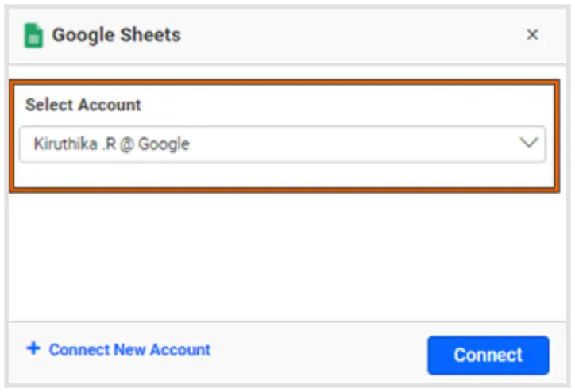
Task: Expand the account dropdown chevron arrow
Action: (528, 144)
